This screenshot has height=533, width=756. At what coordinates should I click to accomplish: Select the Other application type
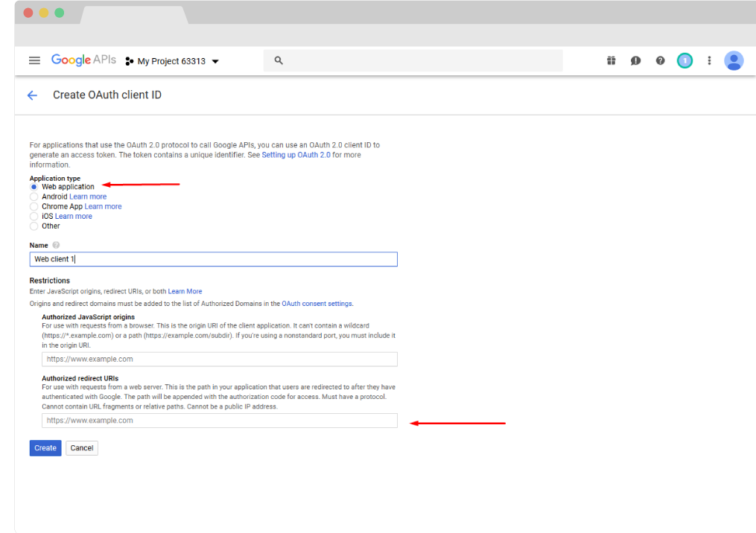click(x=34, y=226)
